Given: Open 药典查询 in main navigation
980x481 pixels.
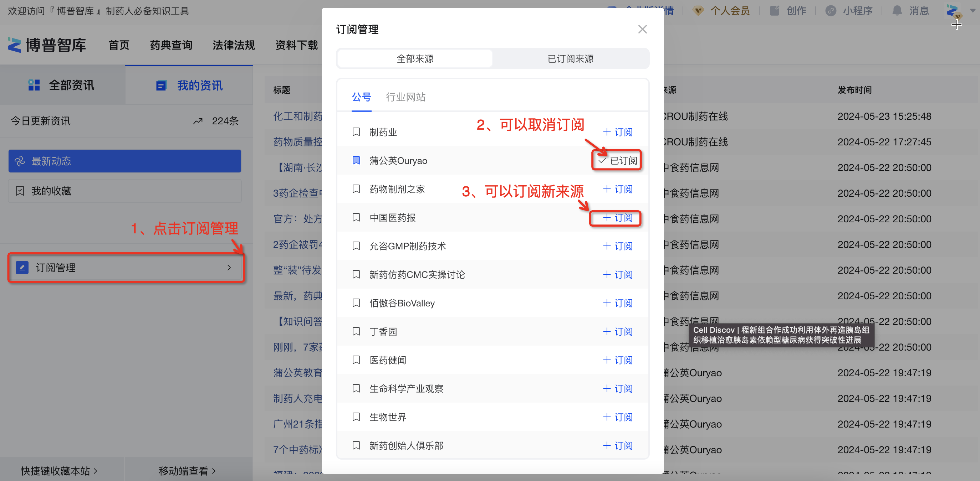Looking at the screenshot, I should click(171, 45).
